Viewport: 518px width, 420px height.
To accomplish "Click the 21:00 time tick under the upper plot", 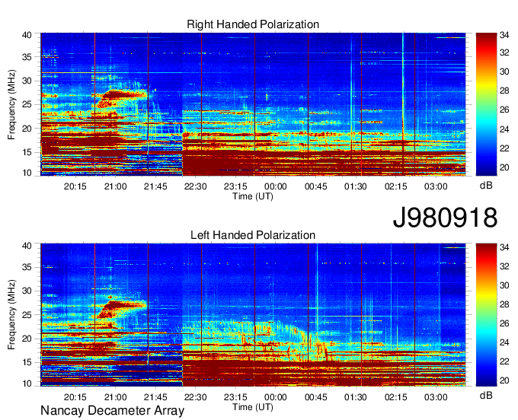I will (115, 186).
